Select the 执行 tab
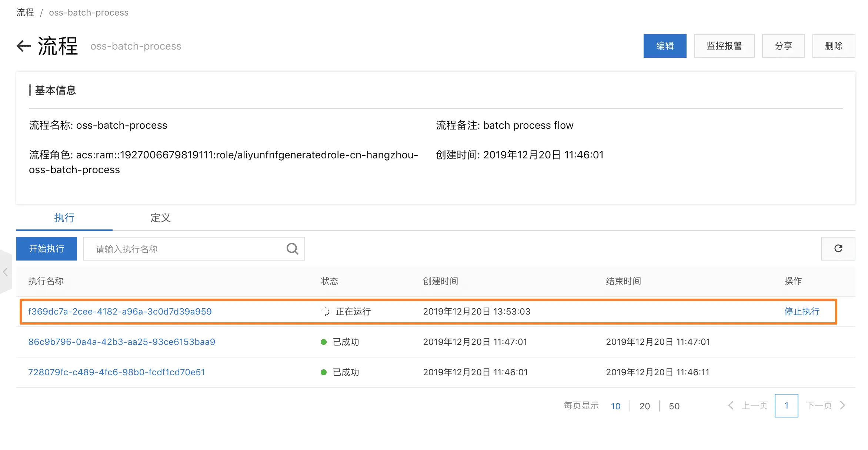This screenshot has height=450, width=868. coord(64,218)
